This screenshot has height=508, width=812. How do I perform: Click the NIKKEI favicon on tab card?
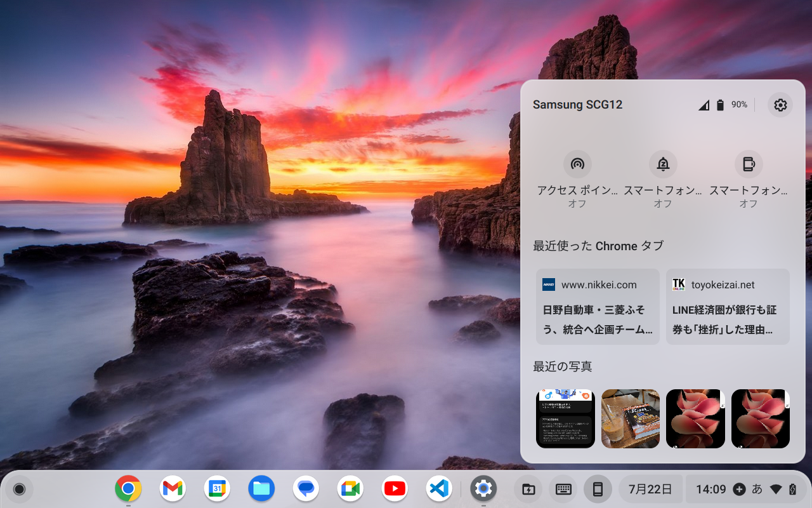549,284
